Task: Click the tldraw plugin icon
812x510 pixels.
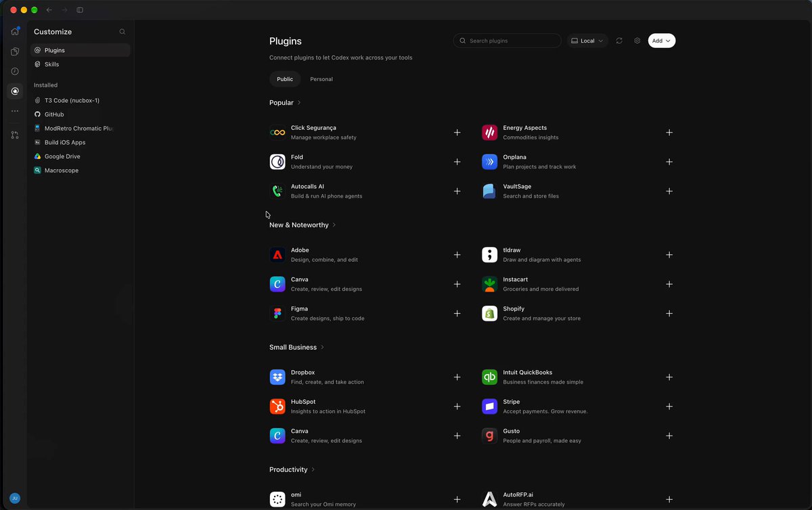Action: (489, 254)
